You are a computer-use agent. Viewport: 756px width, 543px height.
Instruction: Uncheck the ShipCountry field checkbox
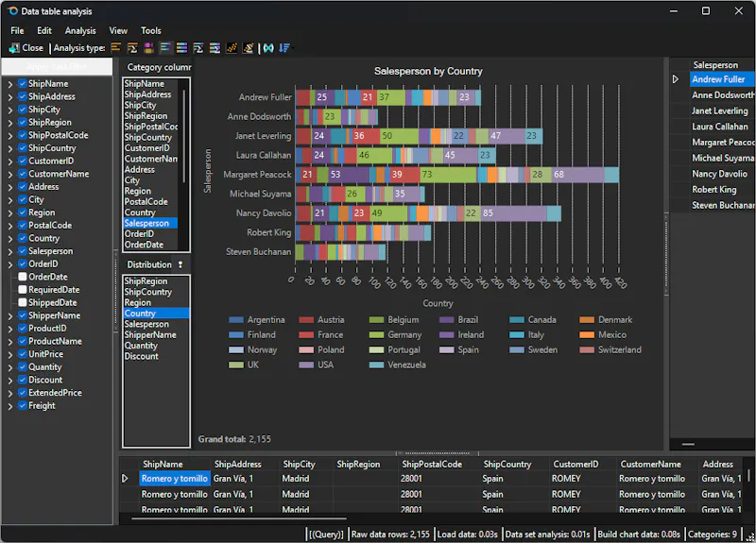(22, 148)
